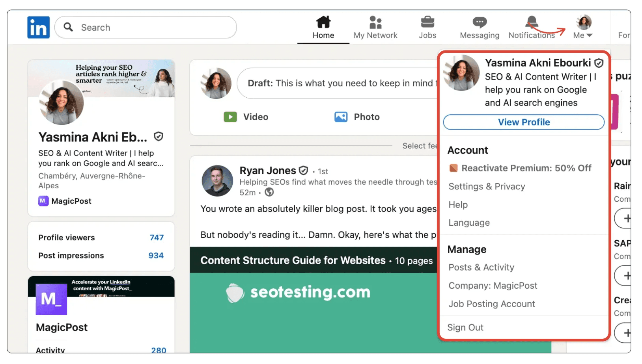Click verification badge beside Ryan Jones

click(x=303, y=171)
